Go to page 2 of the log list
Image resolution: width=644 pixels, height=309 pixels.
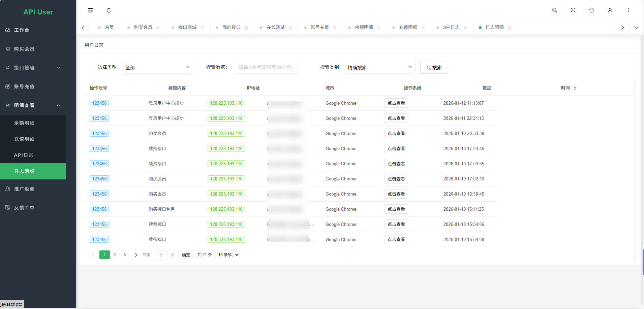click(x=115, y=255)
